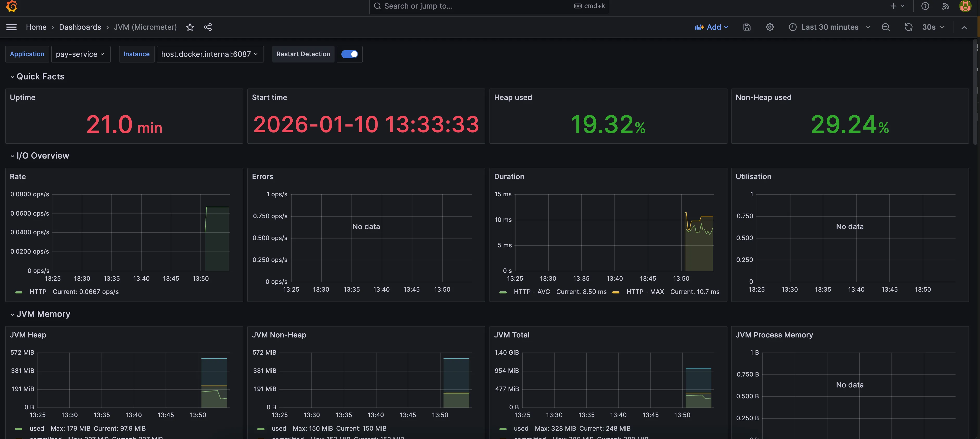Open the news feed RSS icon

(945, 6)
